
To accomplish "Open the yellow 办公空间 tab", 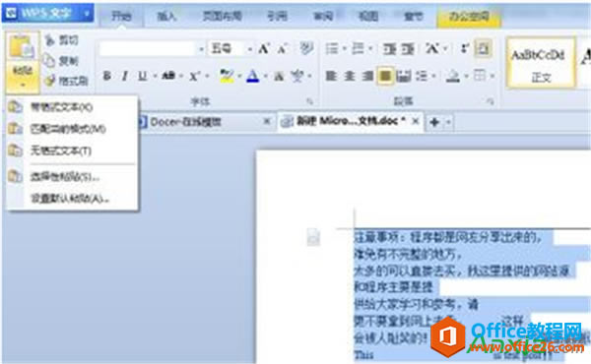I will (x=469, y=16).
